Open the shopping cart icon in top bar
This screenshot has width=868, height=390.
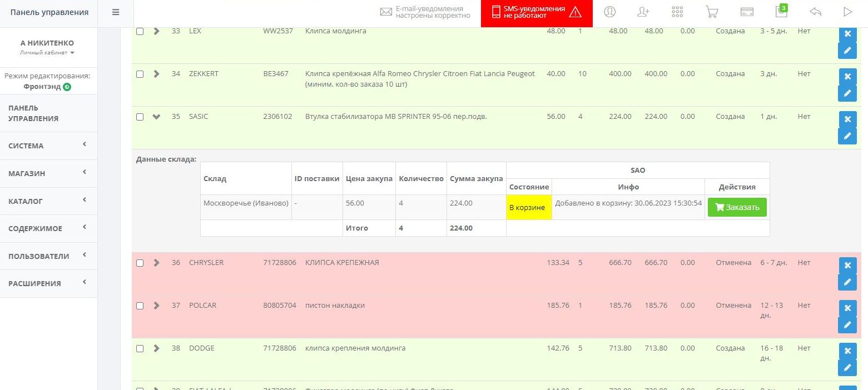click(x=711, y=12)
